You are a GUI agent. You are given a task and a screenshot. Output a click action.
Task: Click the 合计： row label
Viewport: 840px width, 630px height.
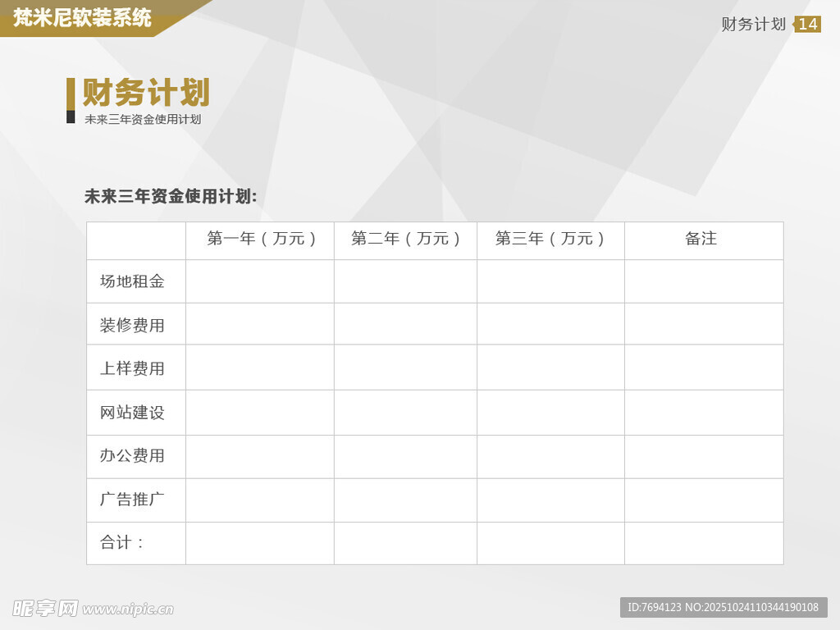pyautogui.click(x=122, y=543)
